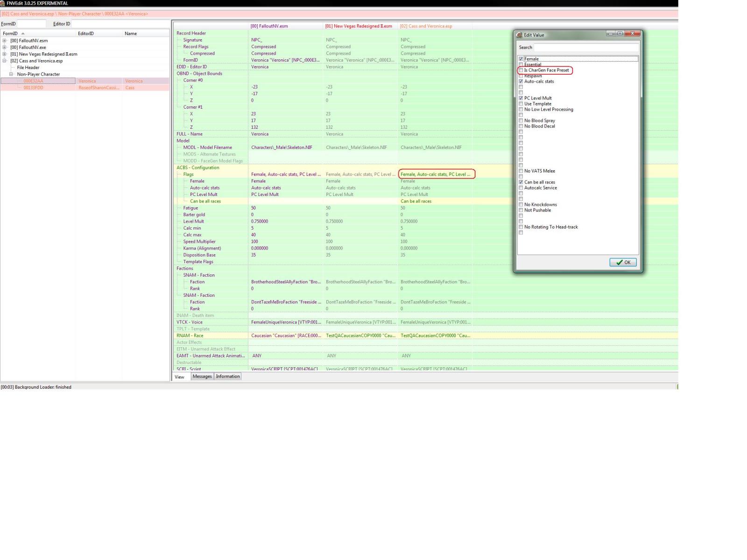Open the Information tab
The width and height of the screenshot is (747, 560).
click(x=228, y=377)
